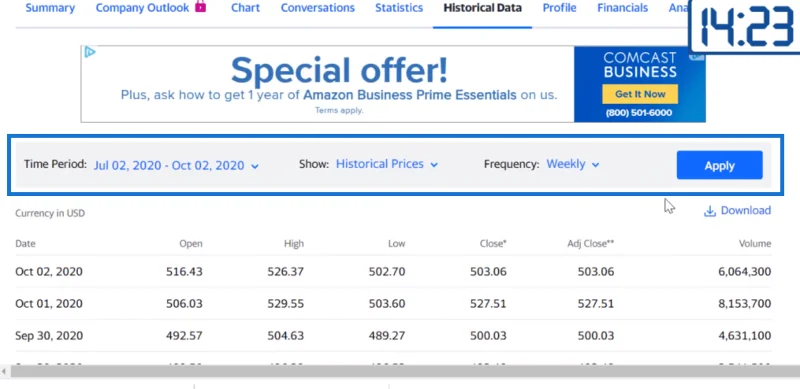The image size is (800, 389).
Task: Click the AdChoices icon on the banner
Action: coord(90,52)
